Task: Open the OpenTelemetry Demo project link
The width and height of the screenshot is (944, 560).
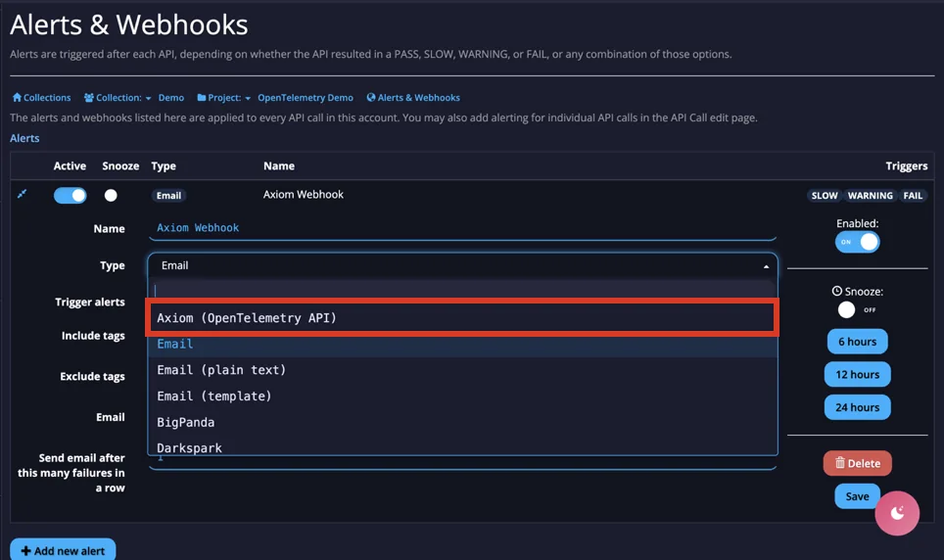Action: point(306,98)
